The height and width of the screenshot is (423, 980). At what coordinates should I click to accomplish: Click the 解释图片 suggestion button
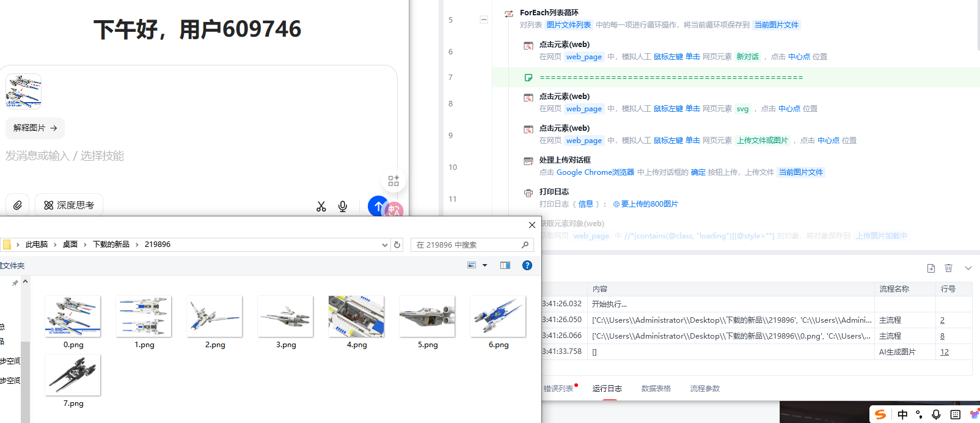(x=35, y=128)
